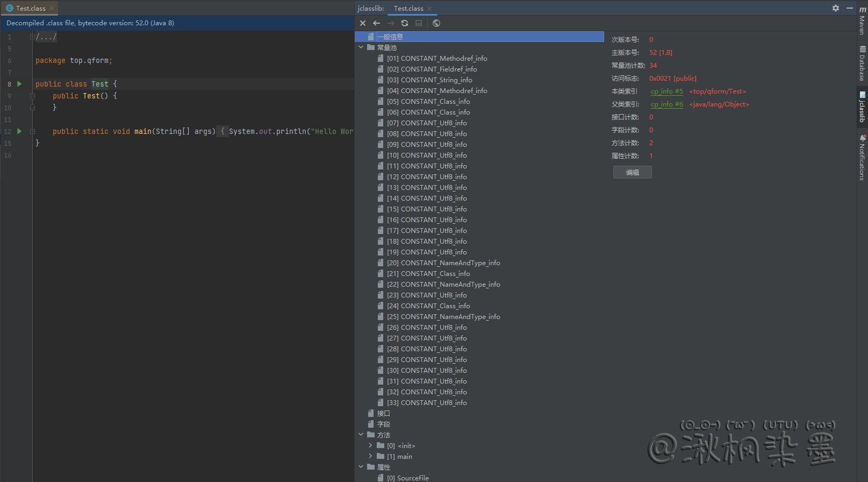Open the Database tool window
This screenshot has height=482, width=868.
pyautogui.click(x=862, y=63)
